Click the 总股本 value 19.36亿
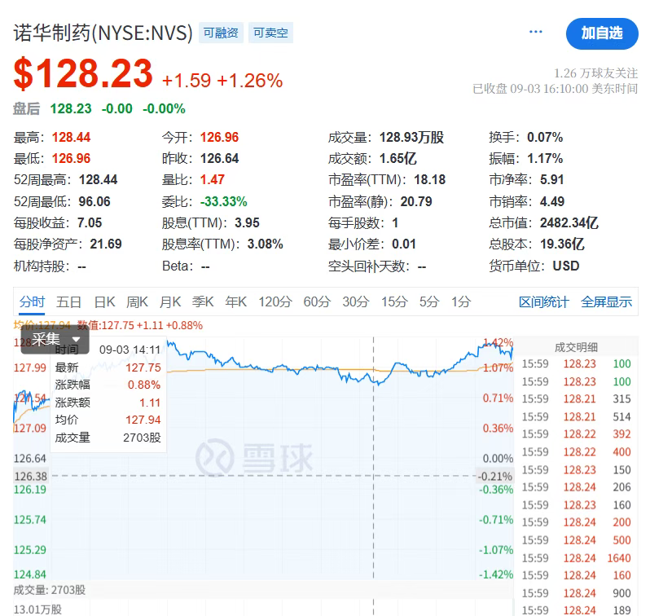The width and height of the screenshot is (672, 616). [x=561, y=244]
